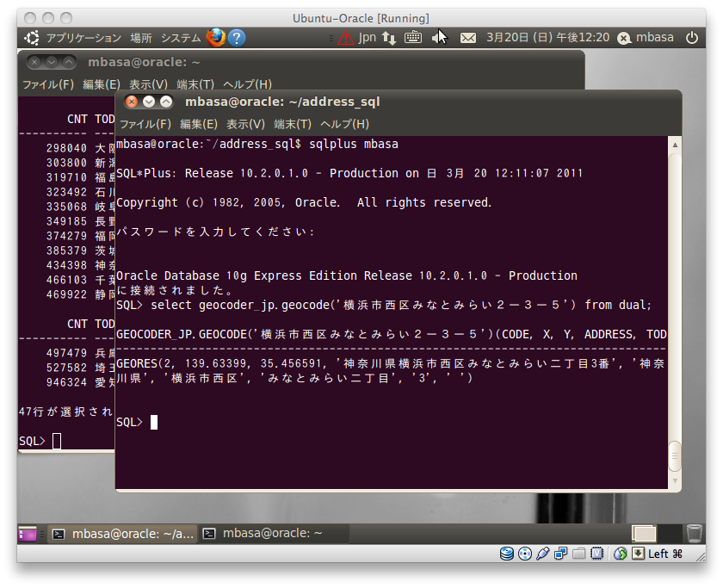Click the VirtualBox USB devices status icon
This screenshot has height=588, width=723.
543,554
